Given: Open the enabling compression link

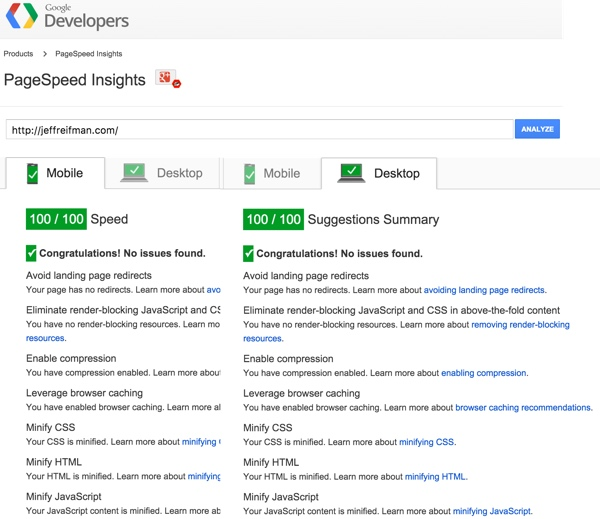Looking at the screenshot, I should pos(484,373).
